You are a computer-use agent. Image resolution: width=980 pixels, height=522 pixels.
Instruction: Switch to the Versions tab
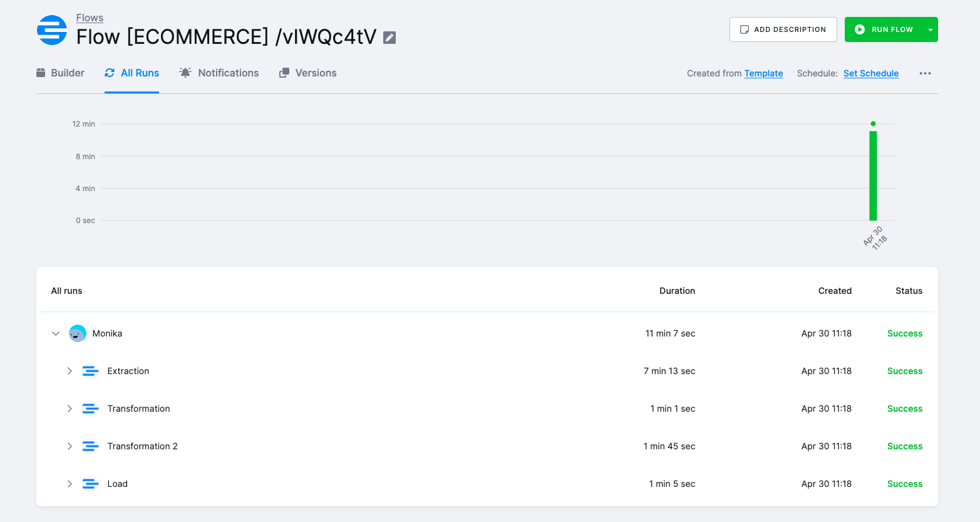[307, 72]
